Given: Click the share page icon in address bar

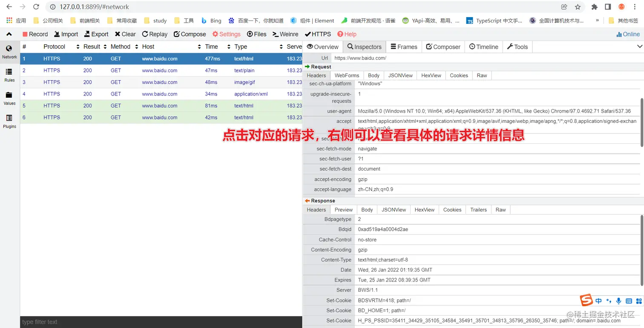Looking at the screenshot, I should coord(564,7).
